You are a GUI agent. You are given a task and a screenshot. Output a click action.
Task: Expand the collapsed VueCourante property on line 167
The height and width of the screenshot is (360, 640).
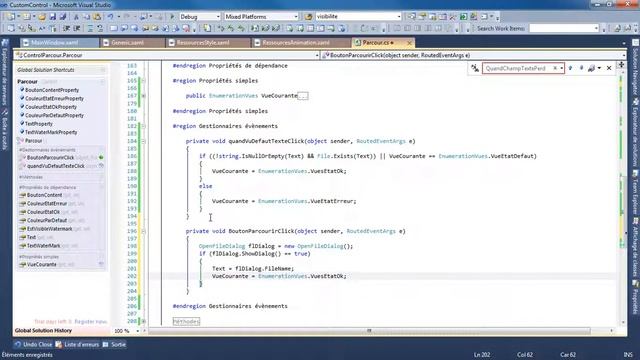144,96
